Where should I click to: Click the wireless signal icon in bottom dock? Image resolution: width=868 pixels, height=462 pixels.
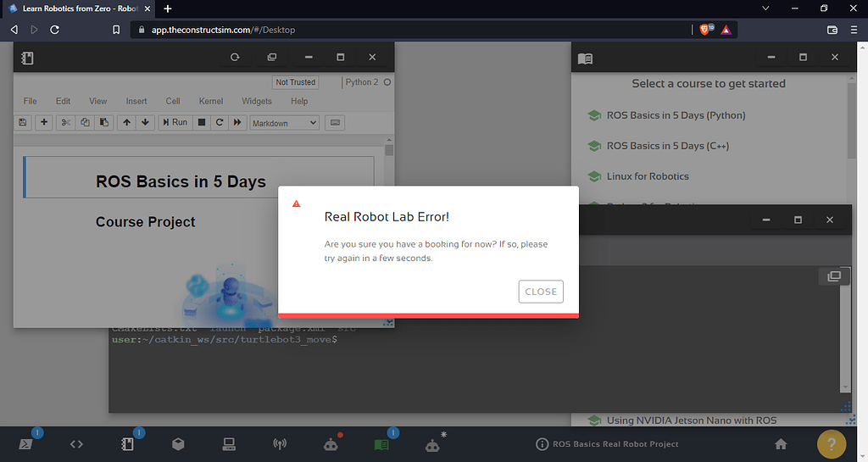pyautogui.click(x=280, y=443)
